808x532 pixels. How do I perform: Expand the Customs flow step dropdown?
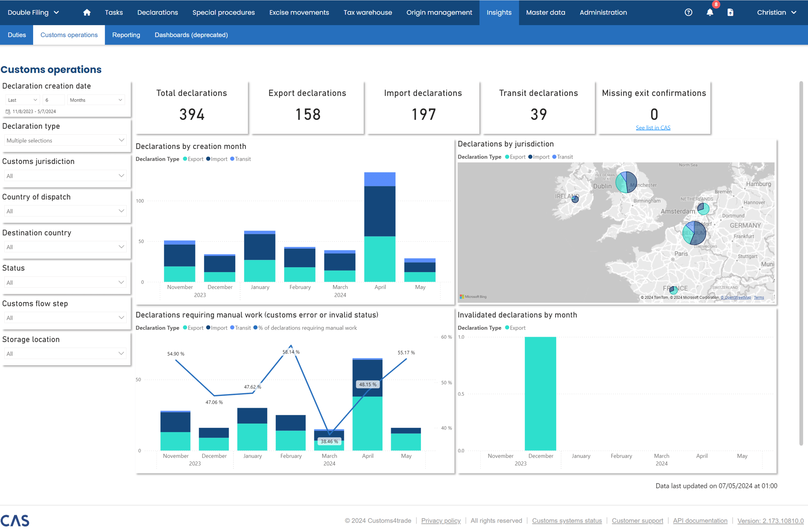pyautogui.click(x=65, y=318)
